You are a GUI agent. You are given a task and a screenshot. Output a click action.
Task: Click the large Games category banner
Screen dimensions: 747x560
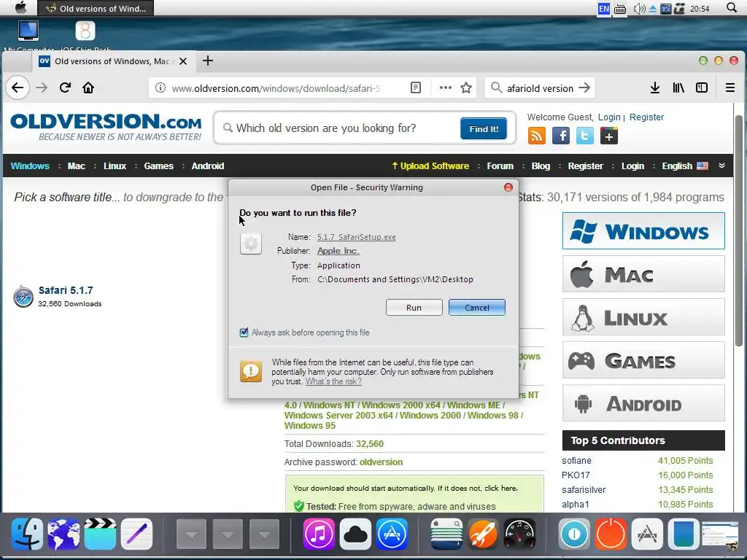point(643,360)
